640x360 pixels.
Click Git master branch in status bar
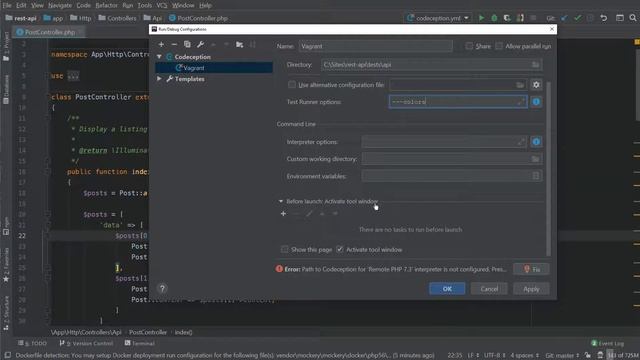[x=562, y=356]
